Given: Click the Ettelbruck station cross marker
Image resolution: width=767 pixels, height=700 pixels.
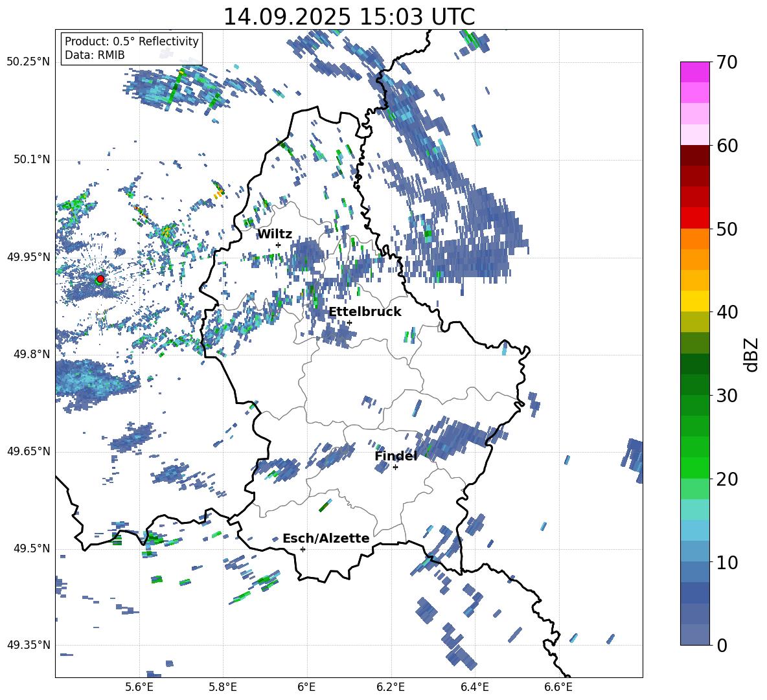Looking at the screenshot, I should [x=349, y=322].
